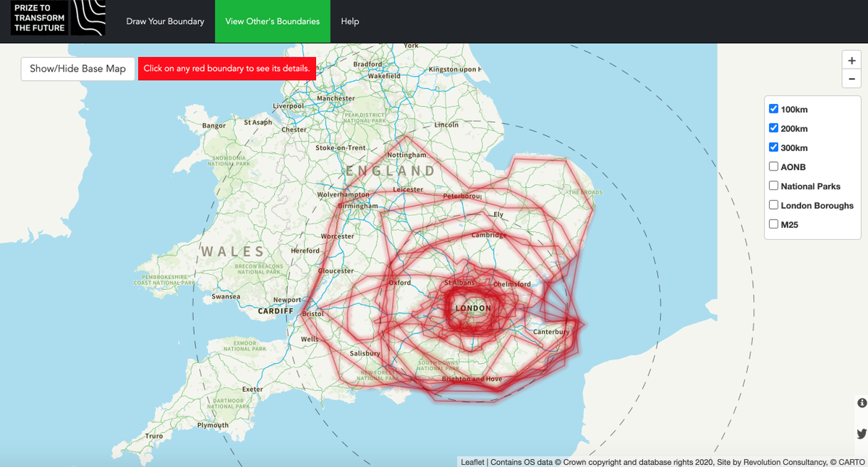Image resolution: width=868 pixels, height=467 pixels.
Task: Click the Ely label
Action: (498, 215)
